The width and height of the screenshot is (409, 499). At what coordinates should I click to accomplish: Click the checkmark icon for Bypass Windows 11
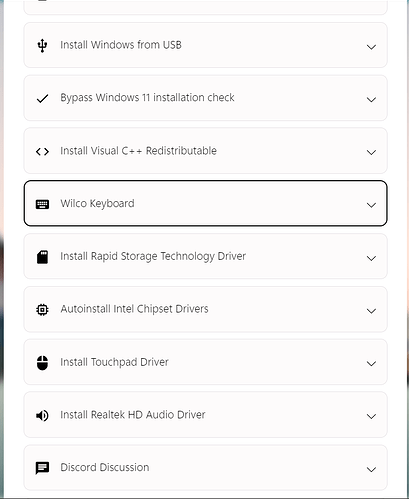(42, 98)
